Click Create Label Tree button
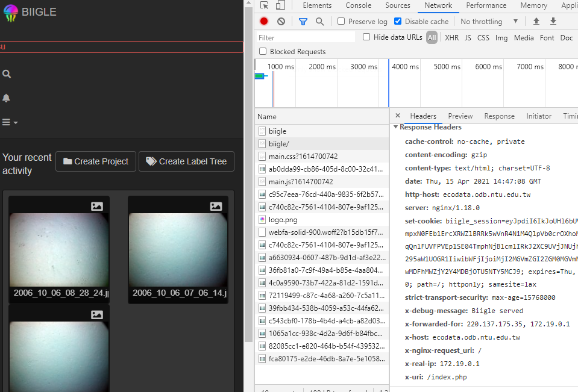Image resolution: width=578 pixels, height=392 pixels. click(x=186, y=161)
